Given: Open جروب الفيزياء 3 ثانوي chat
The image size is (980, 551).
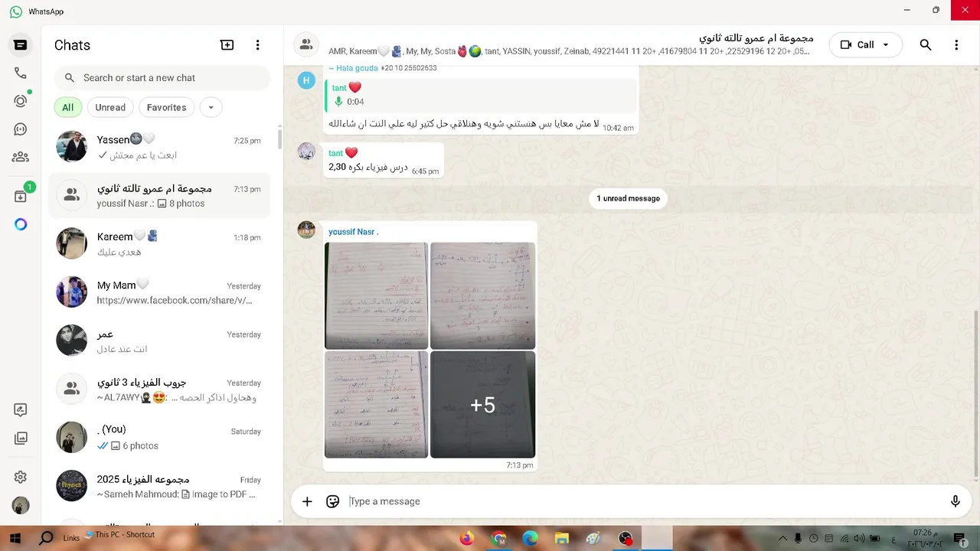Looking at the screenshot, I should (x=159, y=390).
